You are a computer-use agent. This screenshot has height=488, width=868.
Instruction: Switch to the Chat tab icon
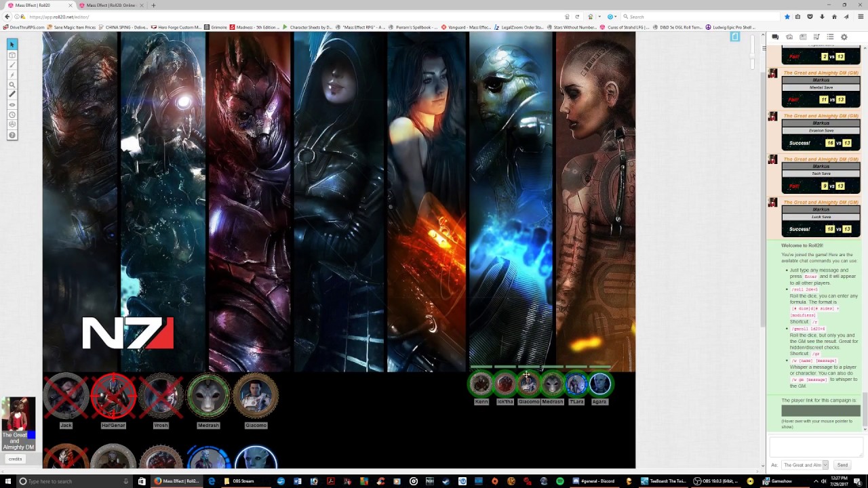[x=775, y=37]
